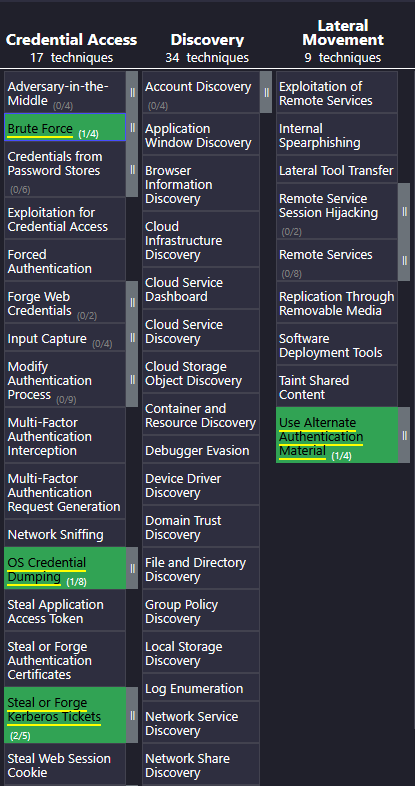This screenshot has height=786, width=415.
Task: Select Exploitation of Remote Services technique
Action: [337, 92]
